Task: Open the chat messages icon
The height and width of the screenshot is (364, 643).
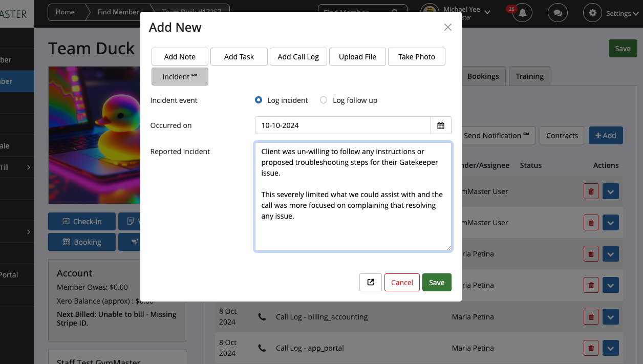Action: (x=557, y=13)
